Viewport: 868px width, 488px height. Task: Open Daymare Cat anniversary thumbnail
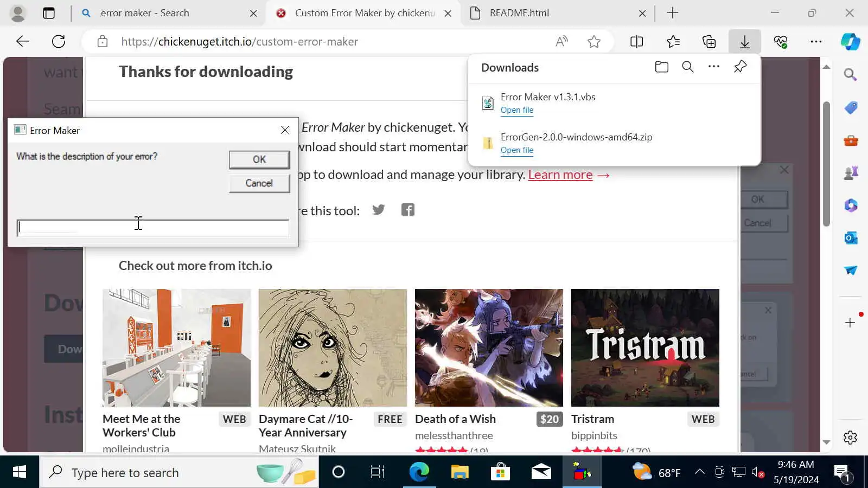[333, 348]
